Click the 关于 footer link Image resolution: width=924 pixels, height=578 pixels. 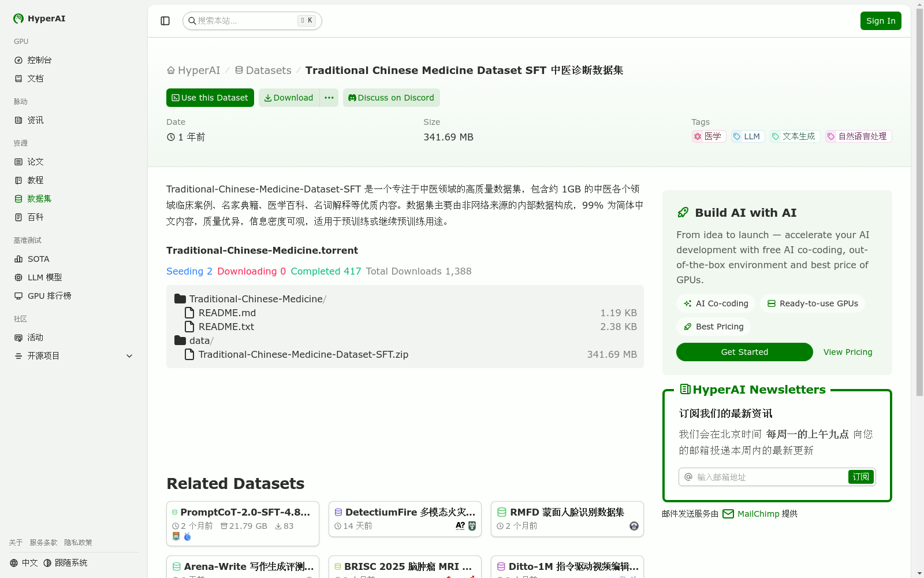click(16, 543)
